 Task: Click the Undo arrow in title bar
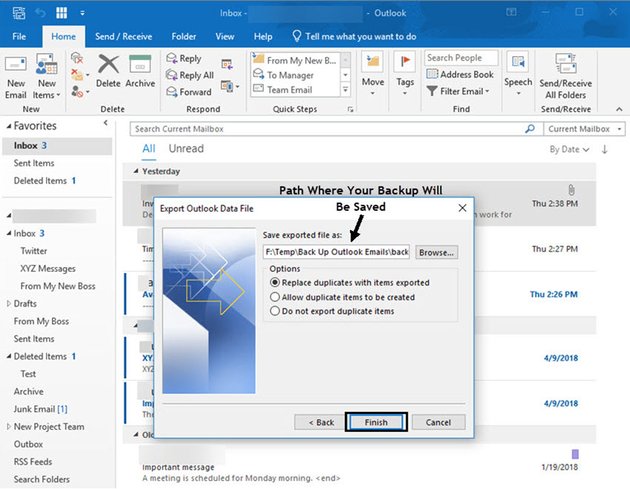[x=40, y=13]
